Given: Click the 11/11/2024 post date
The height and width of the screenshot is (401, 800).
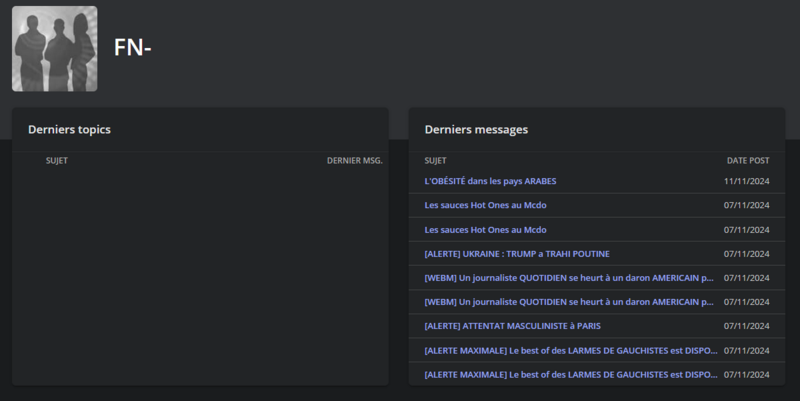Looking at the screenshot, I should pos(746,181).
